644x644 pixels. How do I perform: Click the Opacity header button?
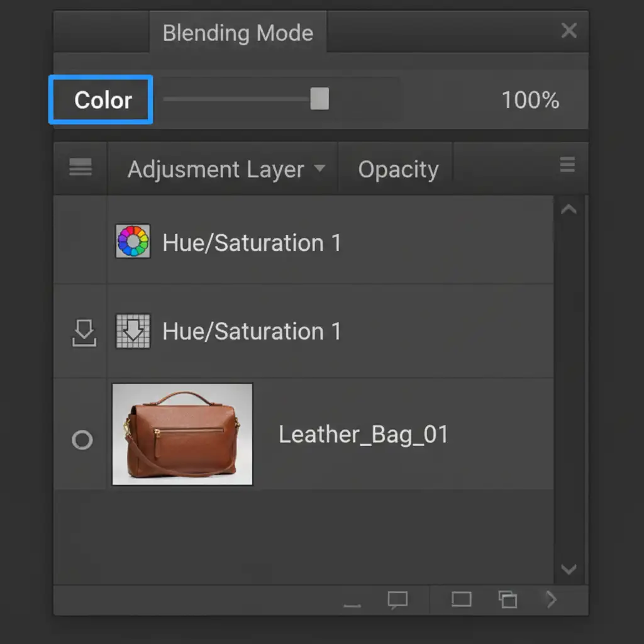397,169
